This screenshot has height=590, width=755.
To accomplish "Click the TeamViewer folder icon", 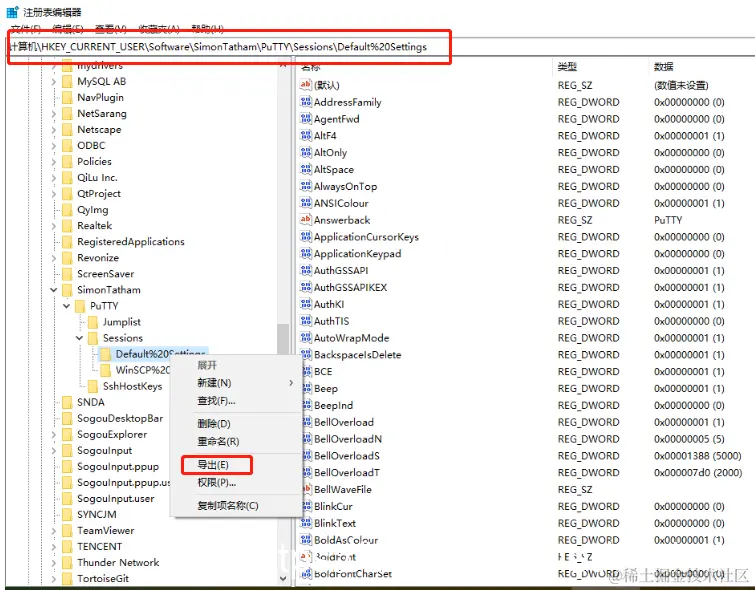I will 67,530.
